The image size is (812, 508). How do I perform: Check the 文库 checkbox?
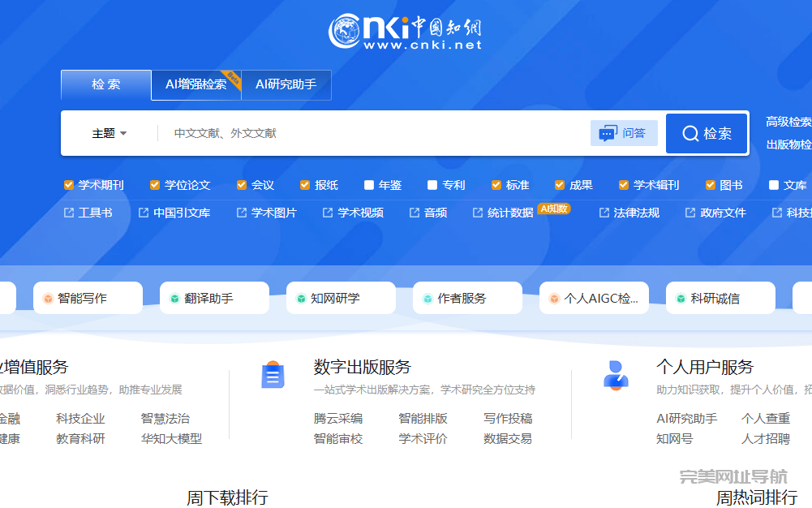(774, 185)
